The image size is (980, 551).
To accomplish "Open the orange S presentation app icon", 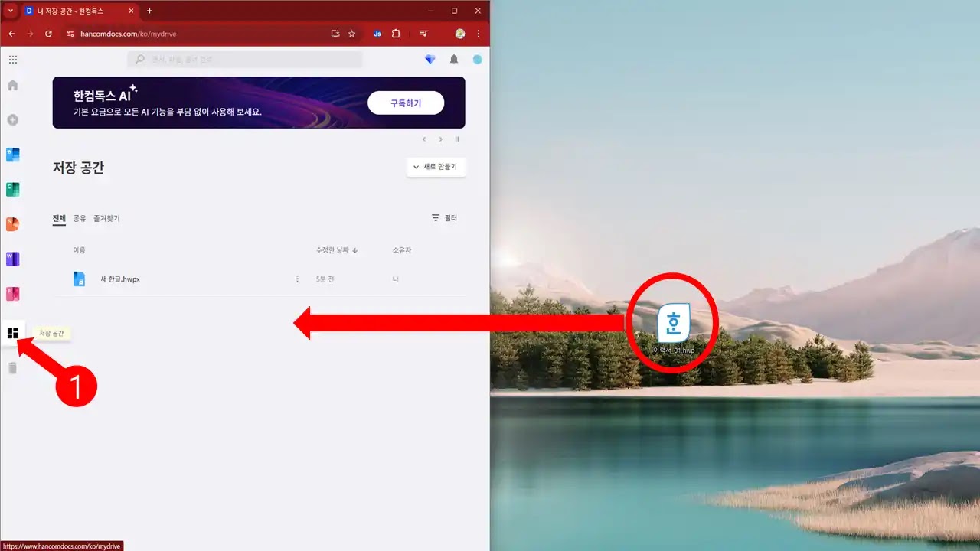I will [12, 224].
